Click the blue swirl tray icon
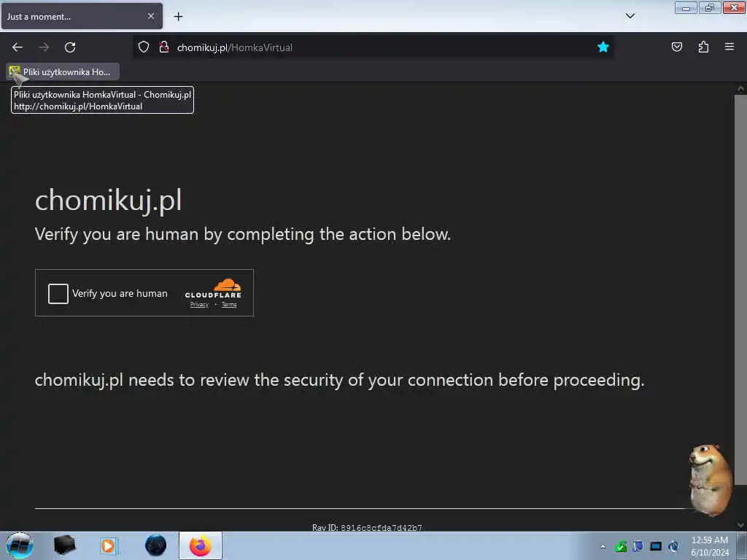 coord(673,547)
